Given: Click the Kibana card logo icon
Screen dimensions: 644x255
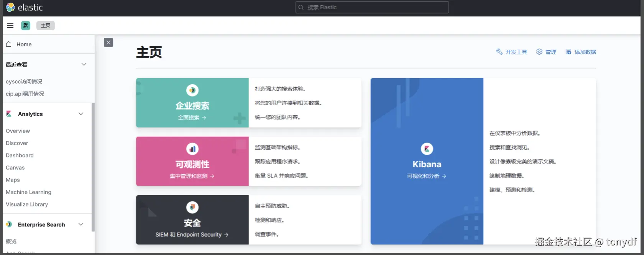Looking at the screenshot, I should 427,149.
